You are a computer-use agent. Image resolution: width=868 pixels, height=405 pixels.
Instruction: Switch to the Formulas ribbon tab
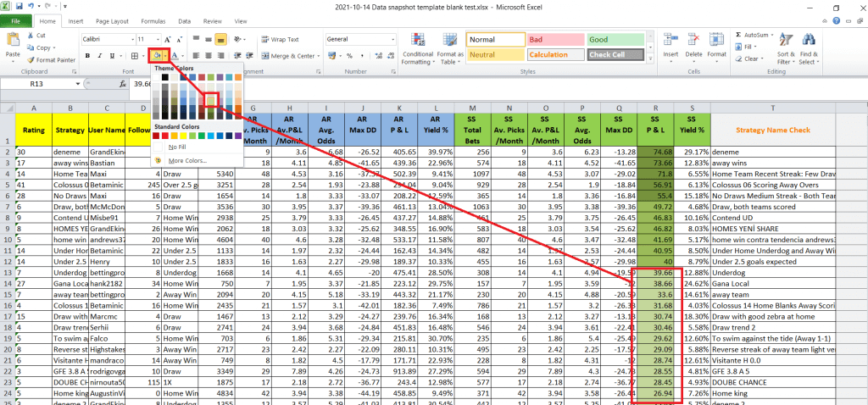[x=154, y=20]
